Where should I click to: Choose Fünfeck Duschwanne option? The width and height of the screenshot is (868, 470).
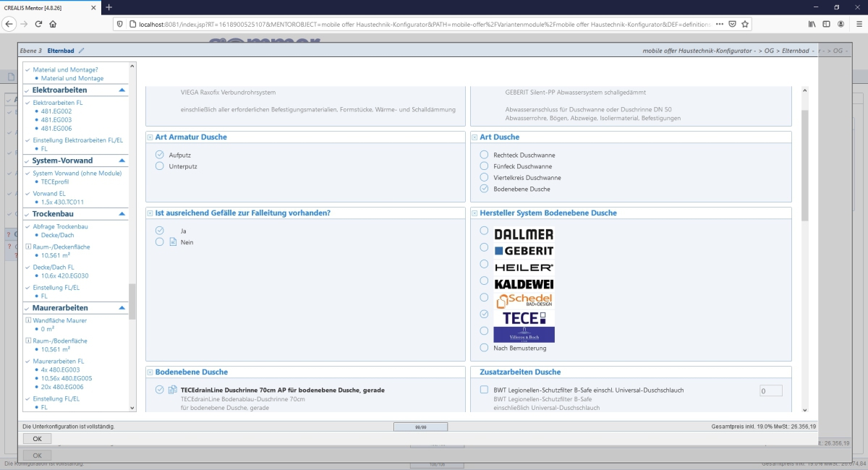point(485,166)
